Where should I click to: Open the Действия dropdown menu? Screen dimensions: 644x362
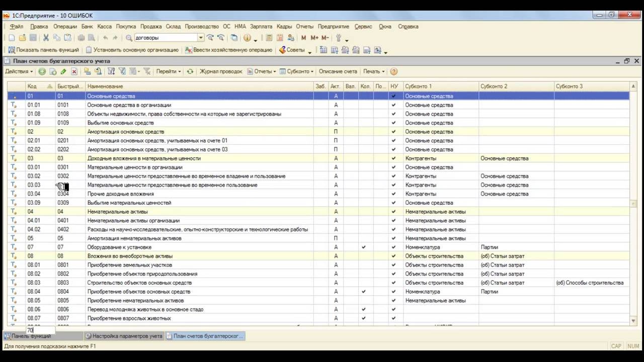click(19, 71)
